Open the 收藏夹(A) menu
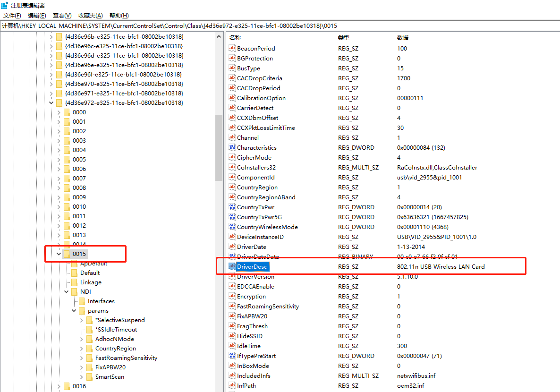 (x=91, y=16)
